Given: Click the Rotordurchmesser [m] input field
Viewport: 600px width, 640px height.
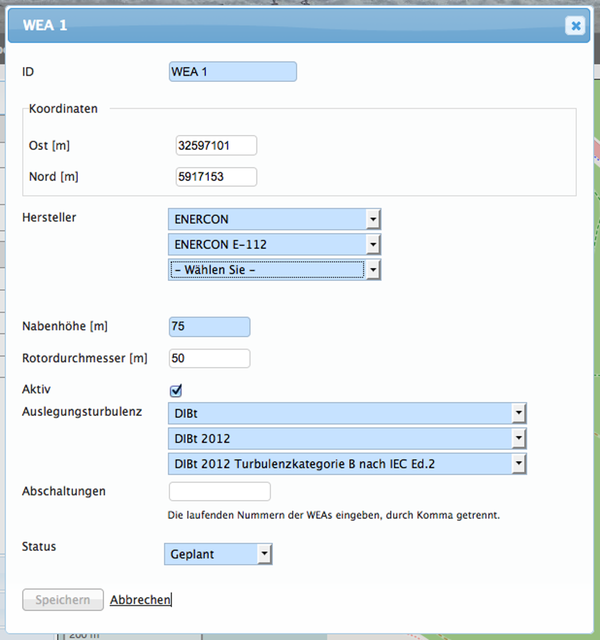Looking at the screenshot, I should 210,358.
